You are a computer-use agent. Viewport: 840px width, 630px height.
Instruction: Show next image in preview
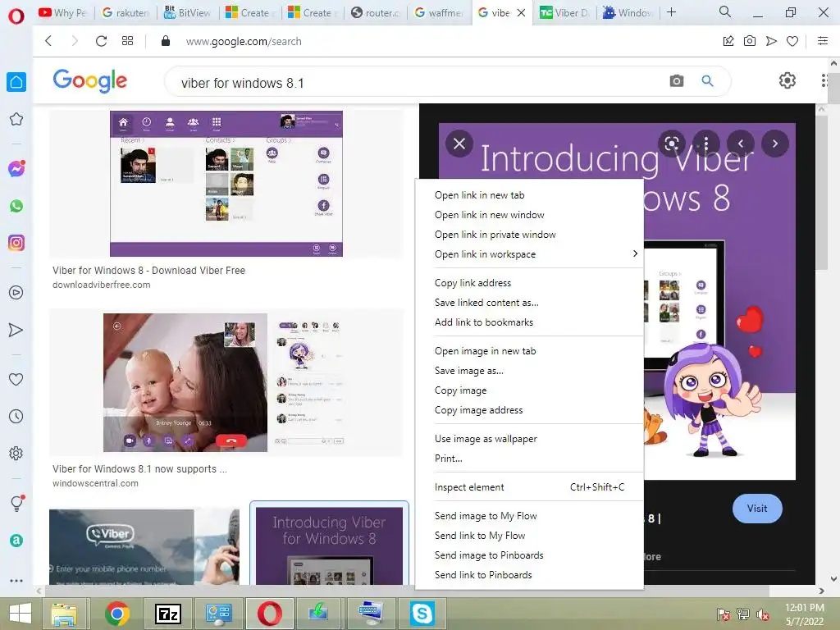pyautogui.click(x=775, y=143)
